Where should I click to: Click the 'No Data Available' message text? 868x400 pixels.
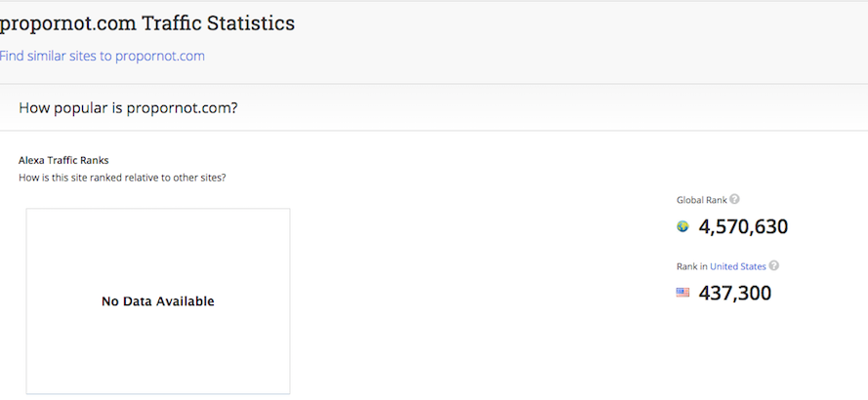(x=158, y=301)
